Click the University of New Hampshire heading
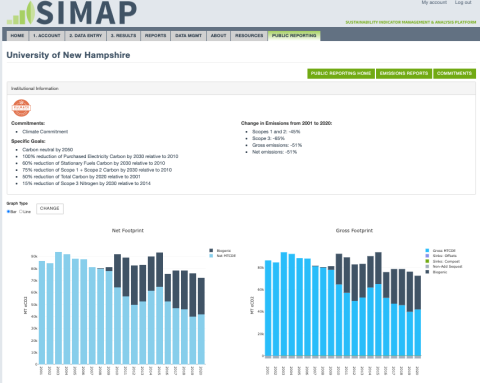 [68, 55]
